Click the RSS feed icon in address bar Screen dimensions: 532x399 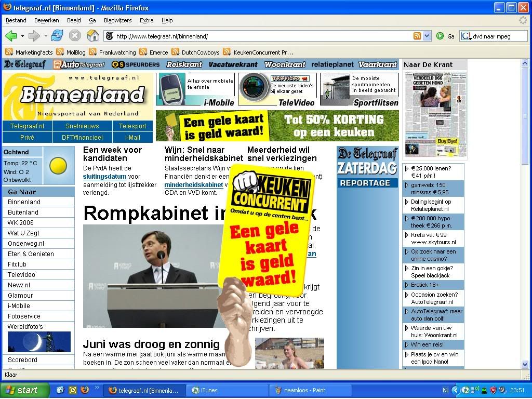tap(417, 36)
